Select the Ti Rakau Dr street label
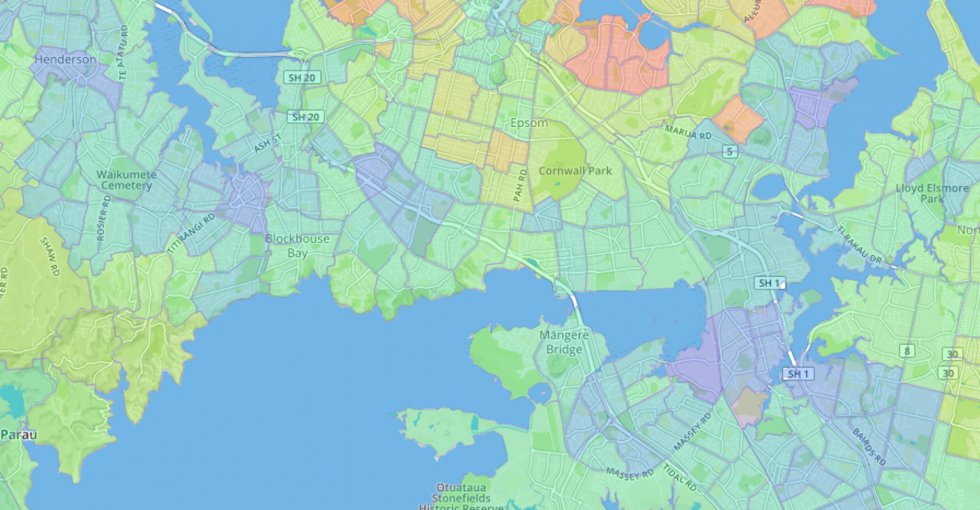Viewport: 980px width, 510px height. point(858,244)
